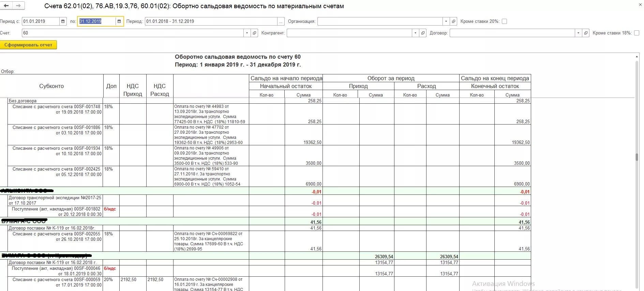
Task: Expand the Контрагент dropdown
Action: [x=415, y=33]
